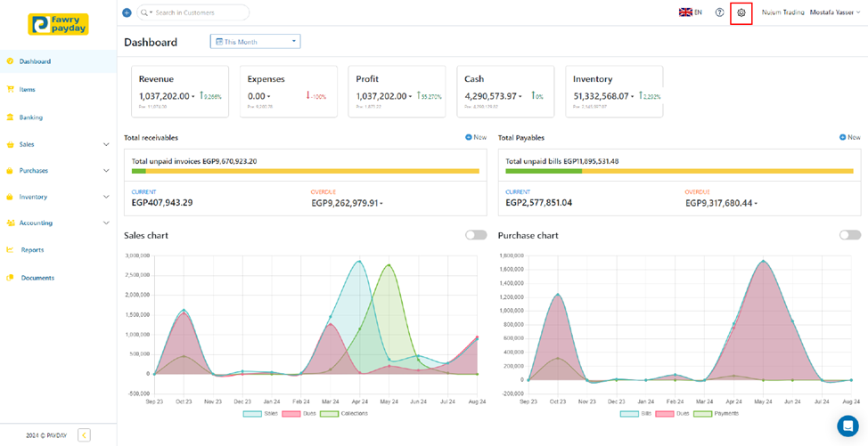Click the UK flag language icon
Viewport: 868px width, 446px height.
(x=685, y=13)
